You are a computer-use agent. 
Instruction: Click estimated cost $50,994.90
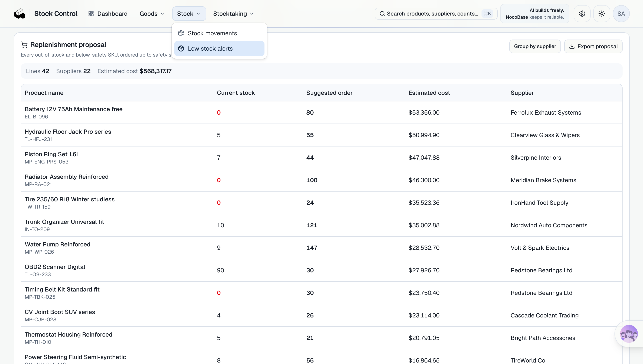coord(424,135)
